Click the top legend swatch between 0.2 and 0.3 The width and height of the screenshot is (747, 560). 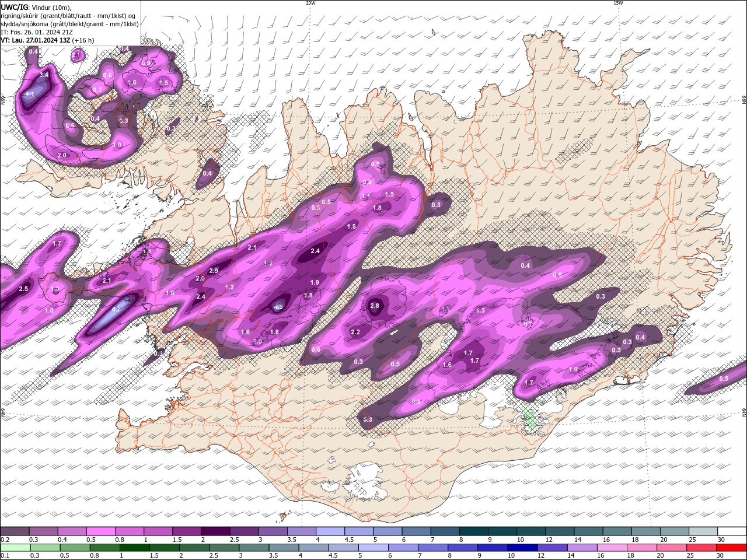[x=15, y=531]
